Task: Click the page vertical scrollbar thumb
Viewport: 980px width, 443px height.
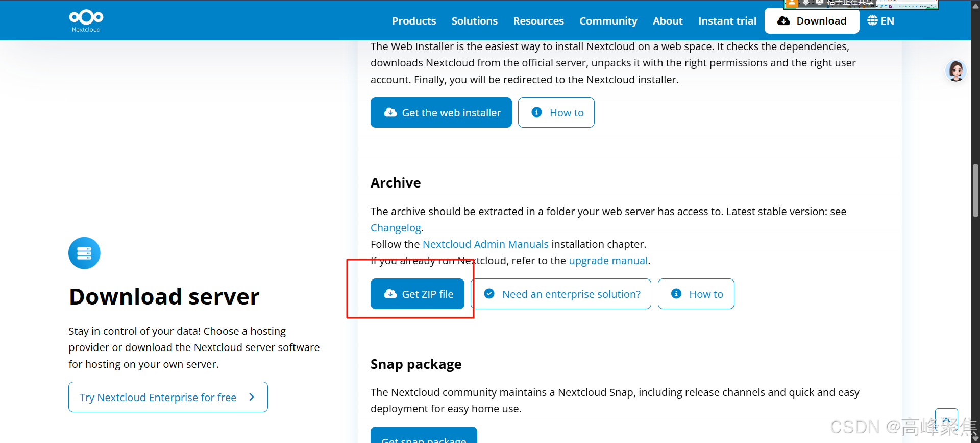Action: pos(975,190)
